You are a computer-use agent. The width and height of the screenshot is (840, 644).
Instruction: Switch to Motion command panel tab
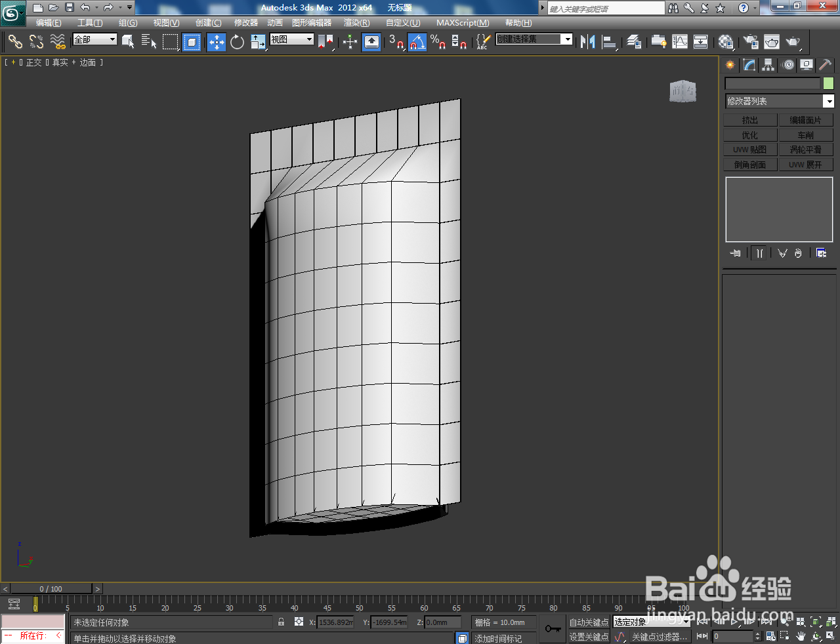787,65
